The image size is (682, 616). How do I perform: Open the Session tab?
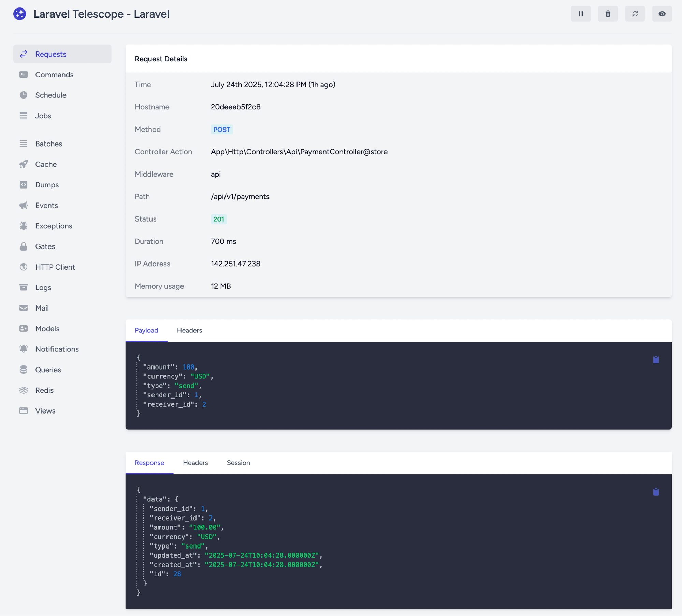238,463
